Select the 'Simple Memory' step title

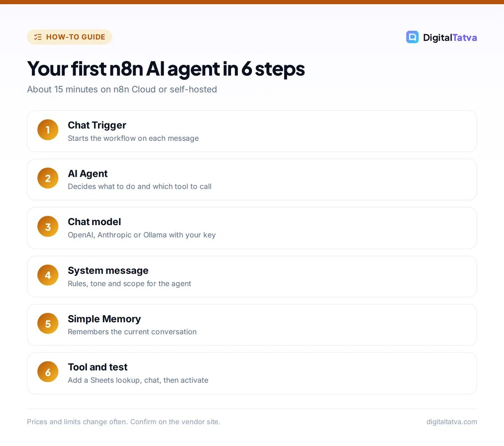104,319
